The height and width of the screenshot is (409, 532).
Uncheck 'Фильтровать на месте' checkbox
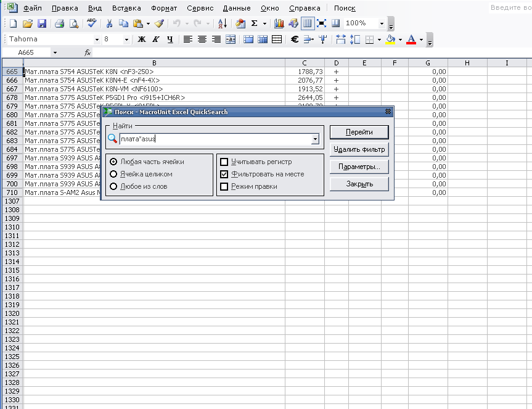pyautogui.click(x=224, y=174)
